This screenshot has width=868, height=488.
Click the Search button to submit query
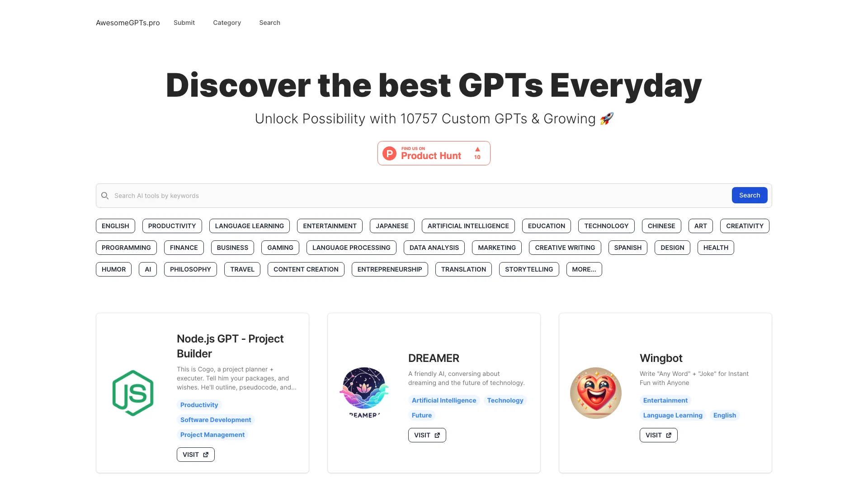point(750,195)
